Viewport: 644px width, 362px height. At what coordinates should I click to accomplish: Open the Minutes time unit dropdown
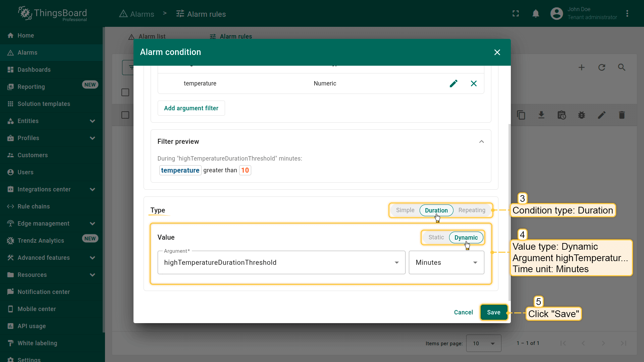[x=446, y=262]
